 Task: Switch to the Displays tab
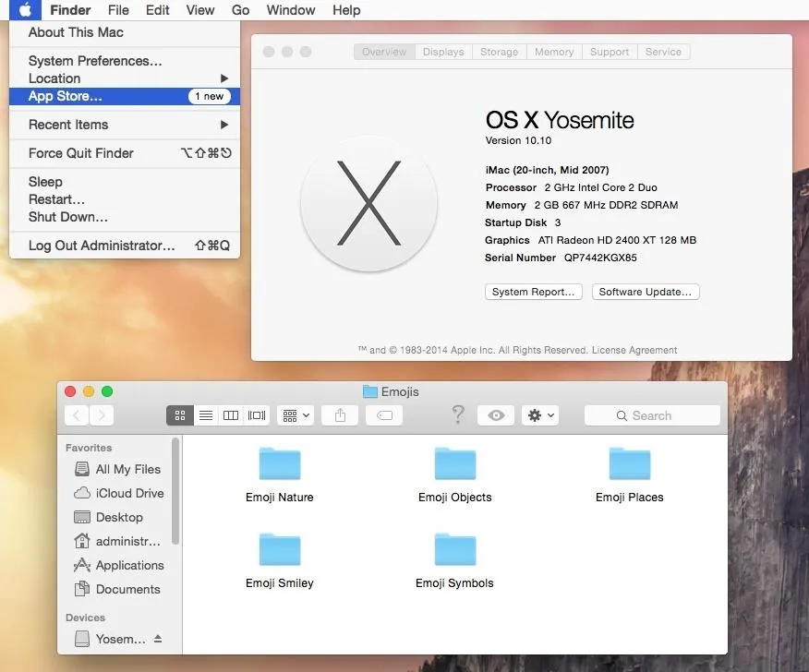[443, 52]
